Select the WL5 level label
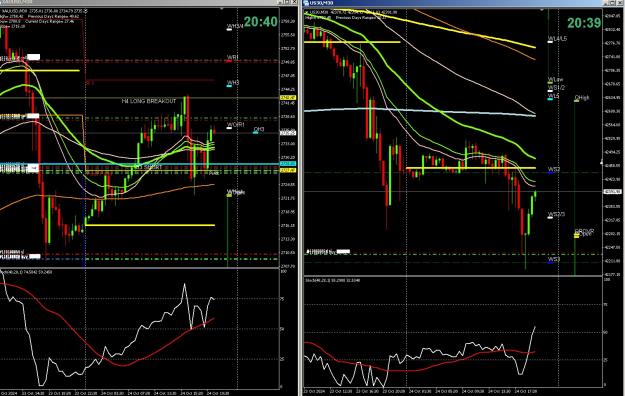 point(553,96)
